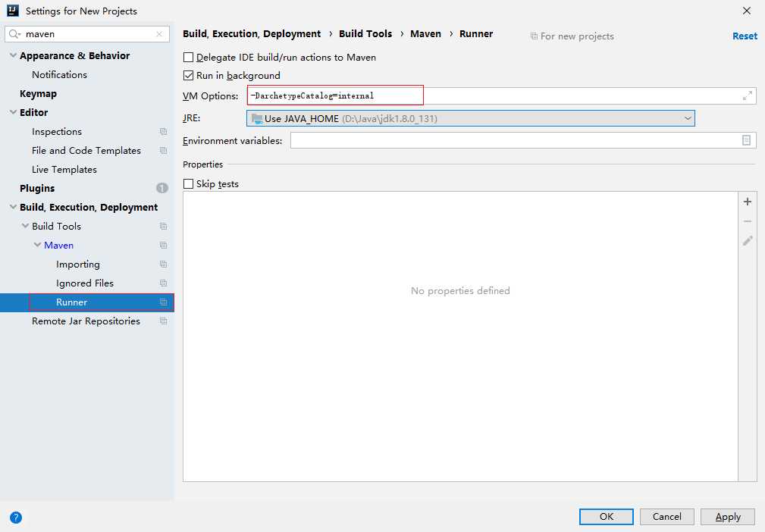
Task: Focus the Environment variables field
Action: tap(523, 140)
